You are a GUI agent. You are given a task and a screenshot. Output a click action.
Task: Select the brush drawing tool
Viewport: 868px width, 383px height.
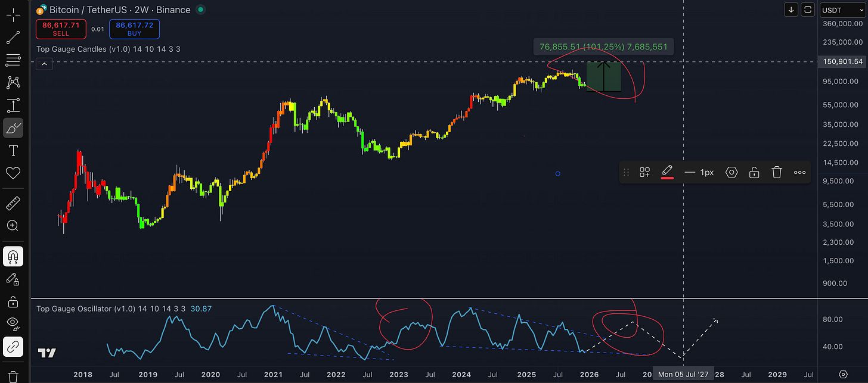tap(13, 127)
